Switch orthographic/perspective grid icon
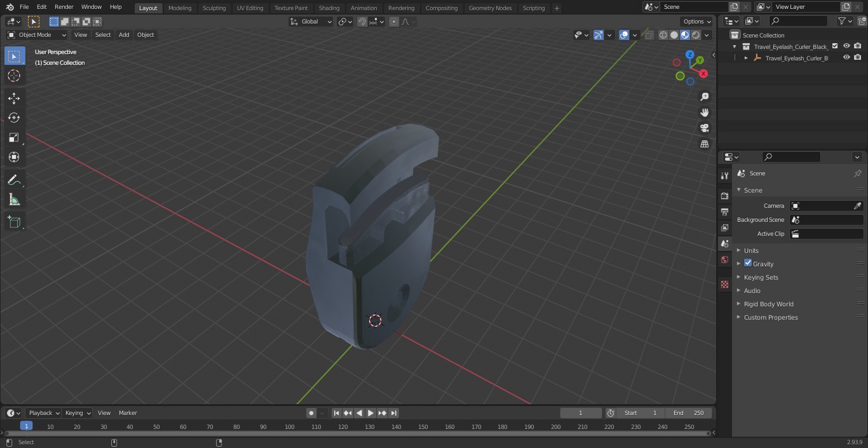 [704, 144]
